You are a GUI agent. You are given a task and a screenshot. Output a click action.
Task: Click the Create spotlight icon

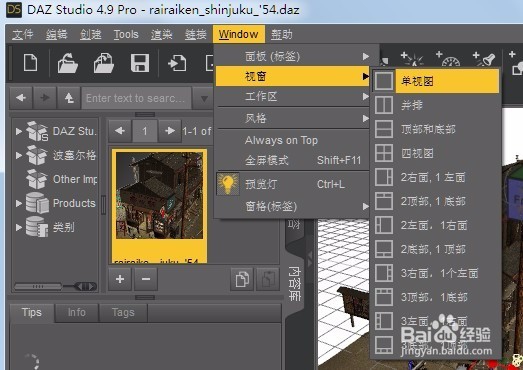(x=484, y=59)
